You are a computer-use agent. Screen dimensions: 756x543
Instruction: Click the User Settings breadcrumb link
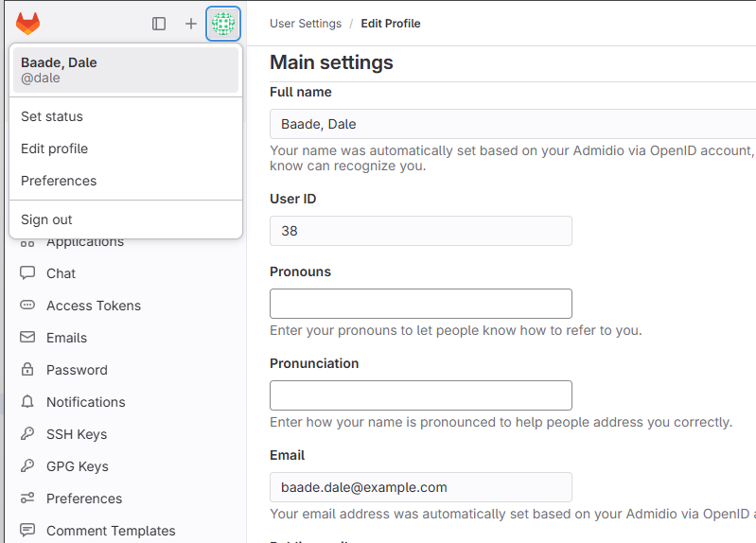coord(306,24)
